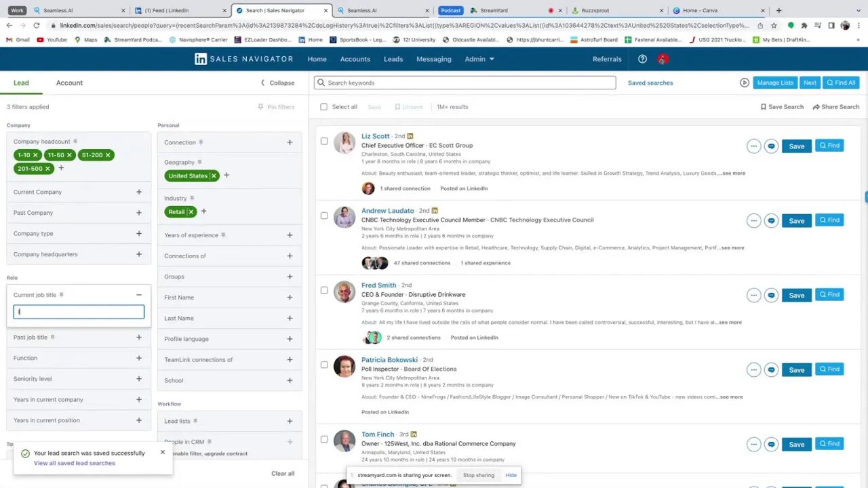Check the box for Tom Finch
868x488 pixels.
(323, 439)
